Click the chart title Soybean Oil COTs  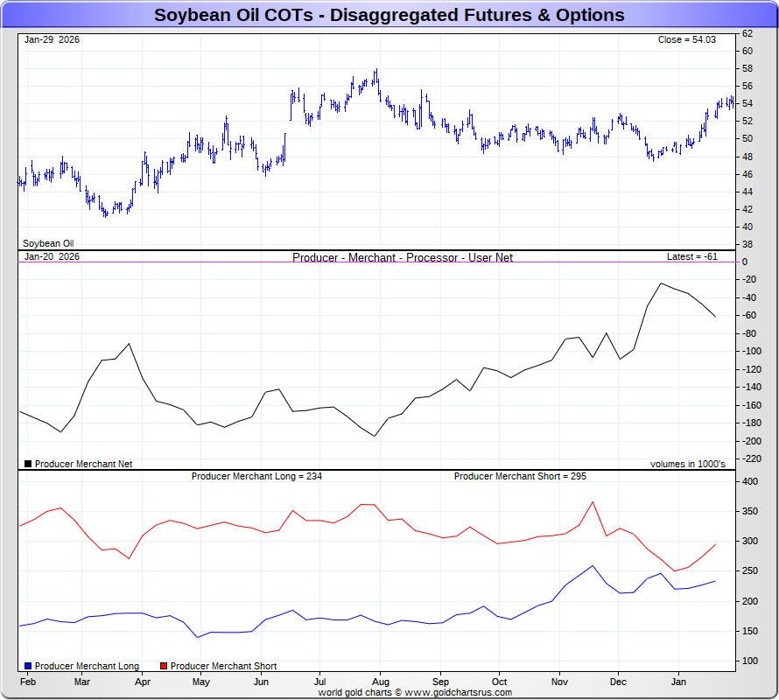[389, 15]
